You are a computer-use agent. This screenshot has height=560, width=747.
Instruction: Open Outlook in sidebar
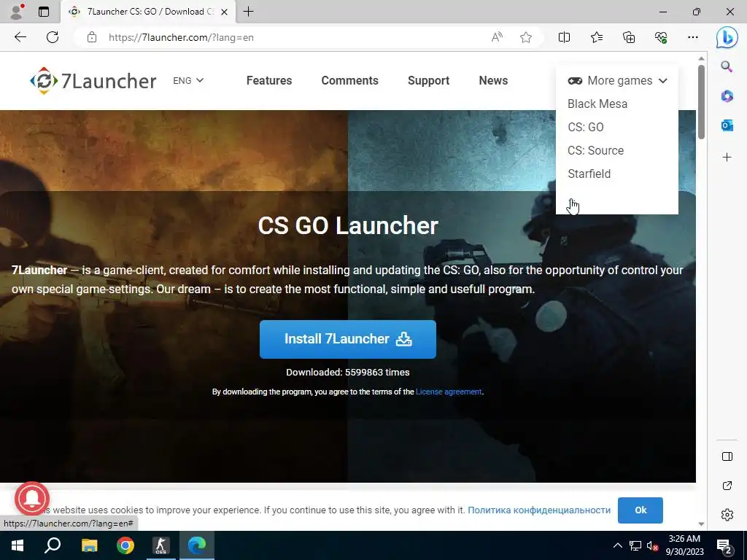[727, 125]
